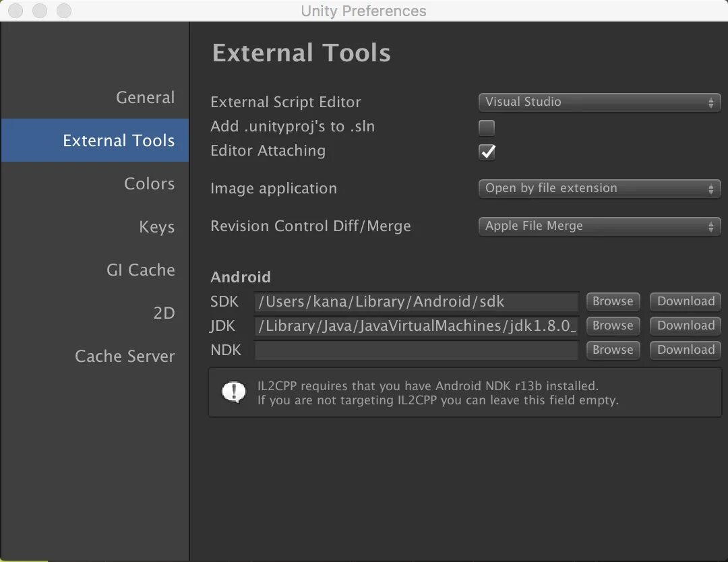This screenshot has height=562, width=728.
Task: Open the Keys preferences tab
Action: (156, 227)
